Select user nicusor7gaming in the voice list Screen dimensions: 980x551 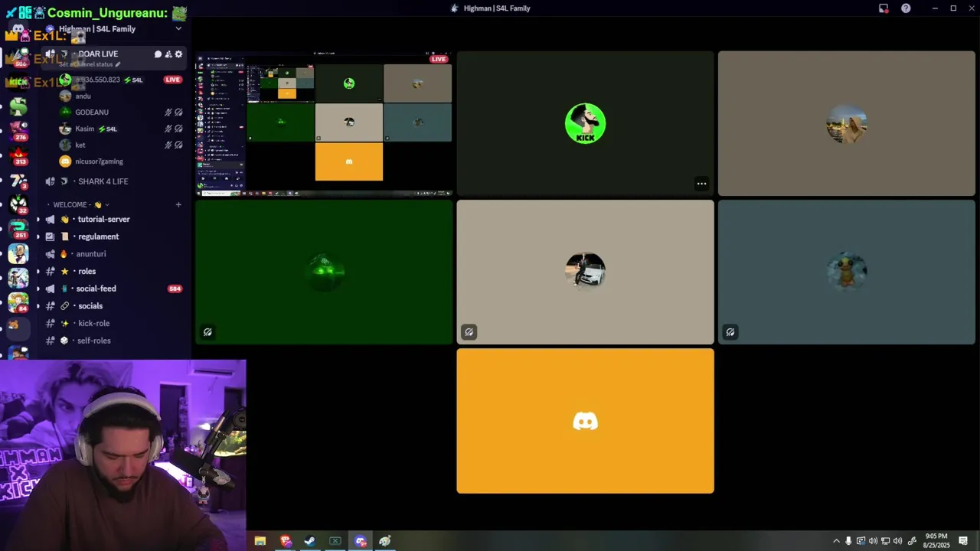tap(99, 161)
